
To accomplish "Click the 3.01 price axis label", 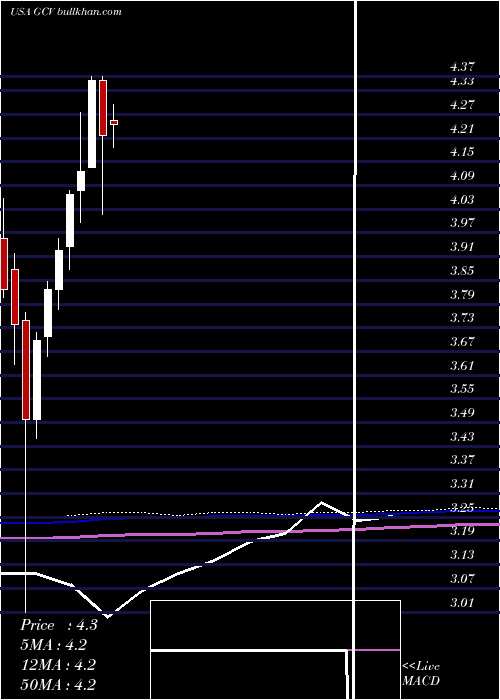I will click(x=462, y=603).
